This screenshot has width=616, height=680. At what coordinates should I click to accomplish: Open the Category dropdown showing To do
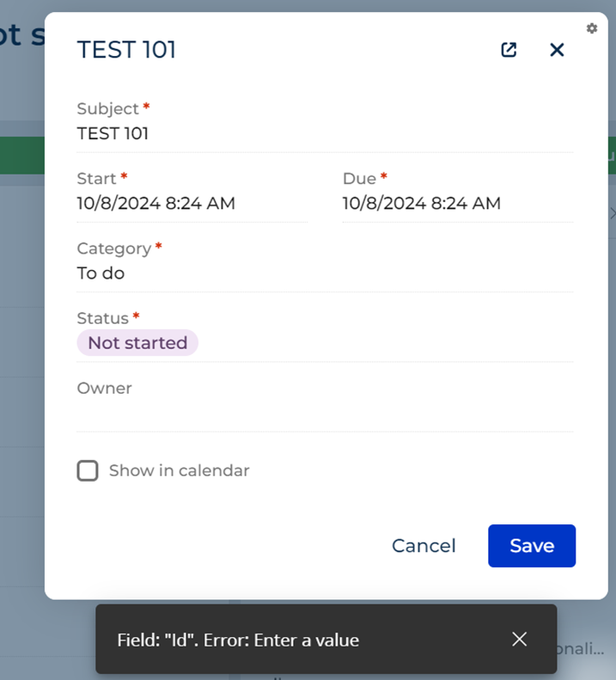[325, 273]
